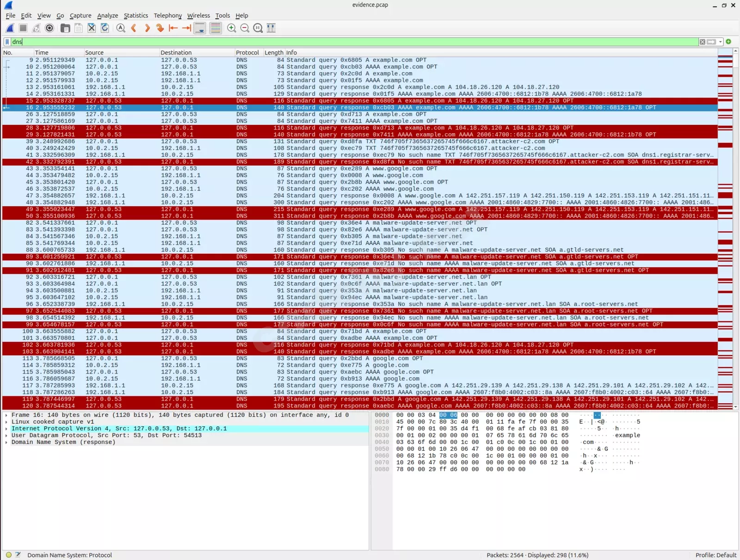Go to the first packet

(173, 28)
